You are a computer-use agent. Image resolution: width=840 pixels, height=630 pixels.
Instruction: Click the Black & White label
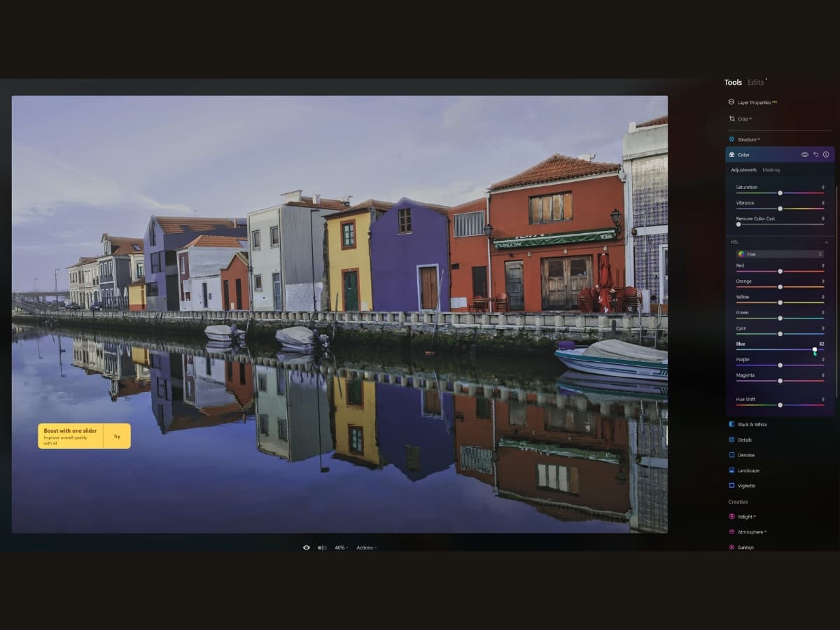(752, 424)
